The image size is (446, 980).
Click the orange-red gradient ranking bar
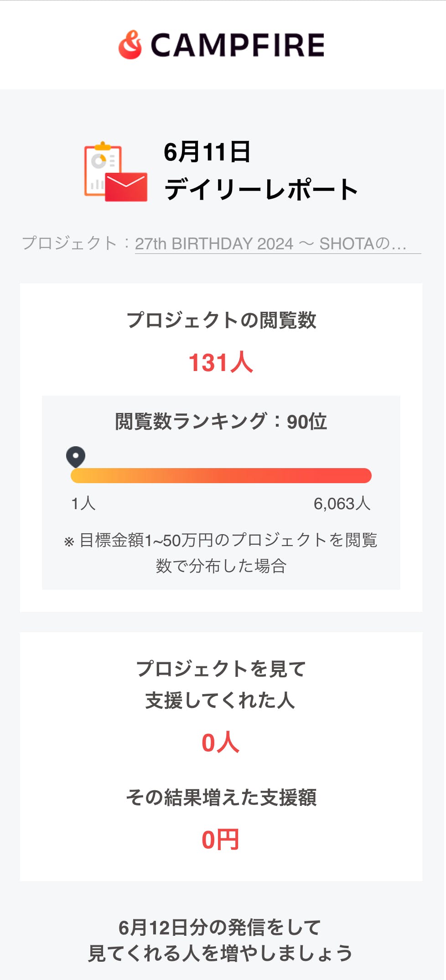pos(221,475)
